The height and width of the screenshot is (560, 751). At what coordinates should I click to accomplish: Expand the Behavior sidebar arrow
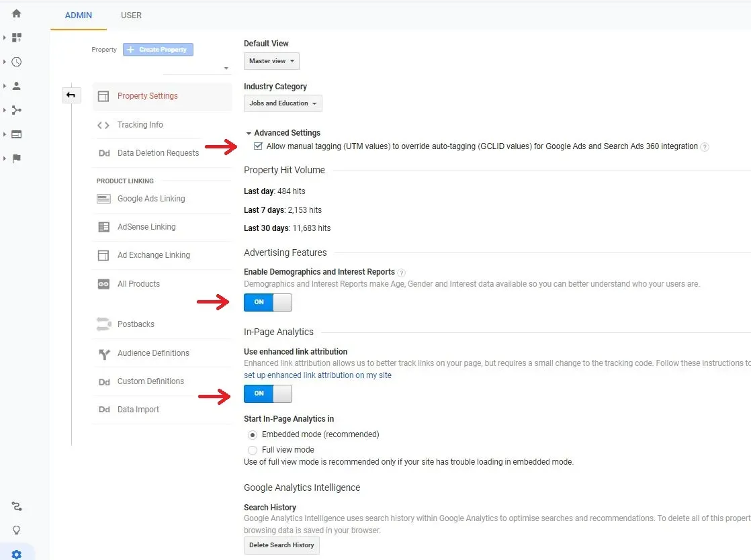pos(4,134)
